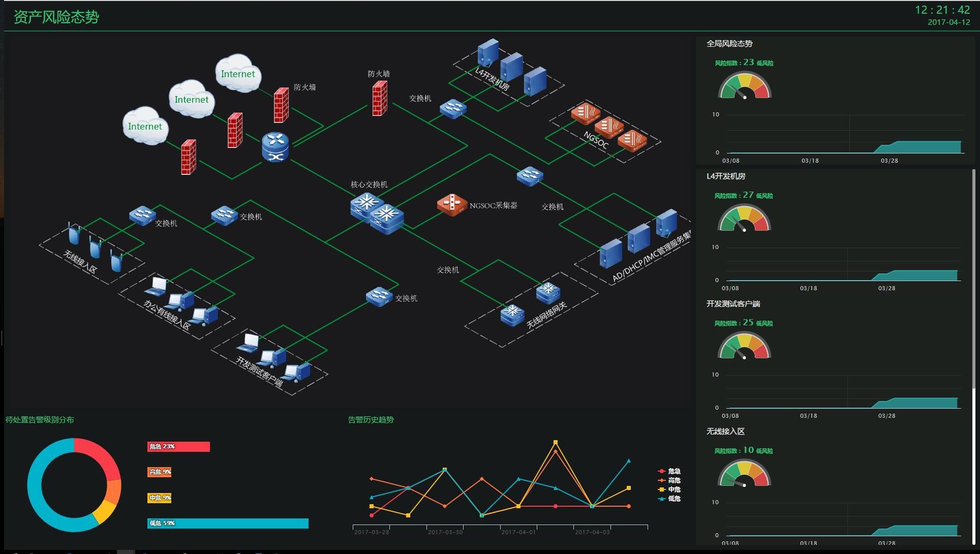This screenshot has height=554, width=980.
Task: Click the 高危 9% orange bar
Action: [159, 472]
